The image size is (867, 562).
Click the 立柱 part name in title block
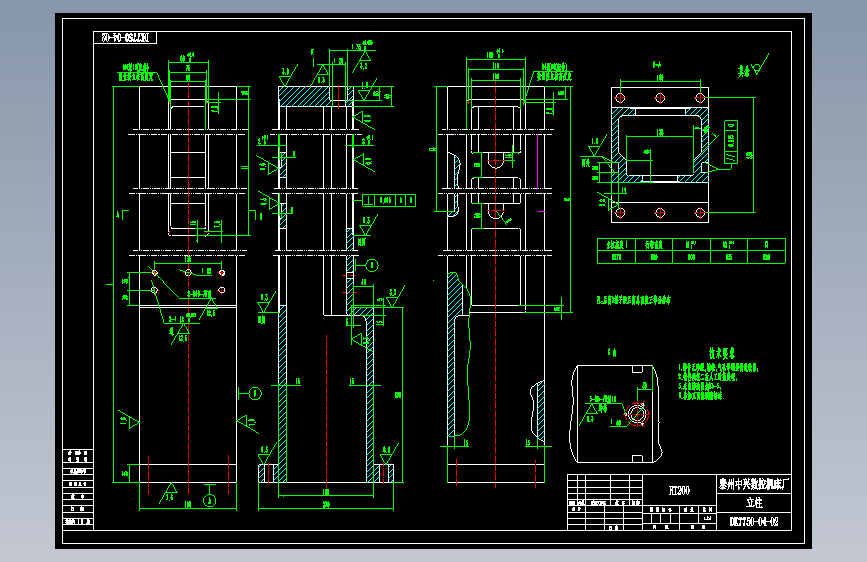tap(754, 503)
